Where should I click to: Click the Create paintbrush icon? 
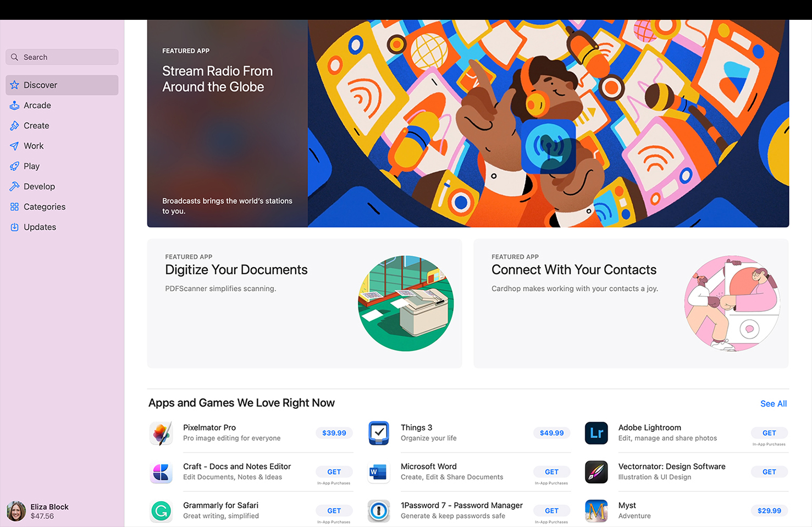14,126
